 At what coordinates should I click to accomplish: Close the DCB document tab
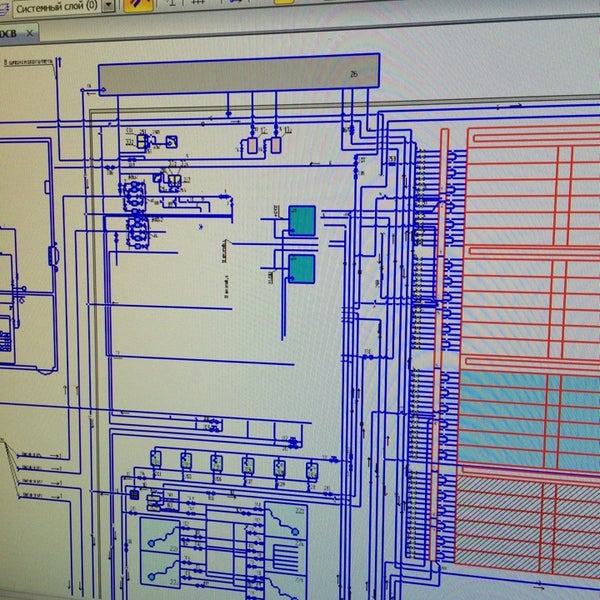(29, 33)
